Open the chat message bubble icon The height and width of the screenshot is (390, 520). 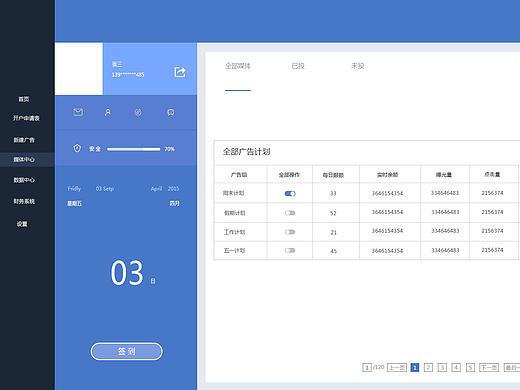[x=171, y=112]
